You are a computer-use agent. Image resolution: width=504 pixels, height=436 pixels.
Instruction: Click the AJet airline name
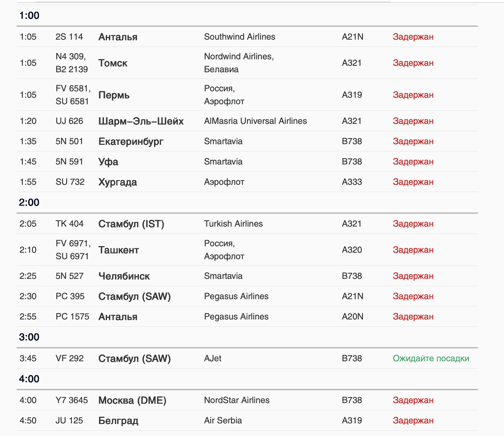(213, 359)
